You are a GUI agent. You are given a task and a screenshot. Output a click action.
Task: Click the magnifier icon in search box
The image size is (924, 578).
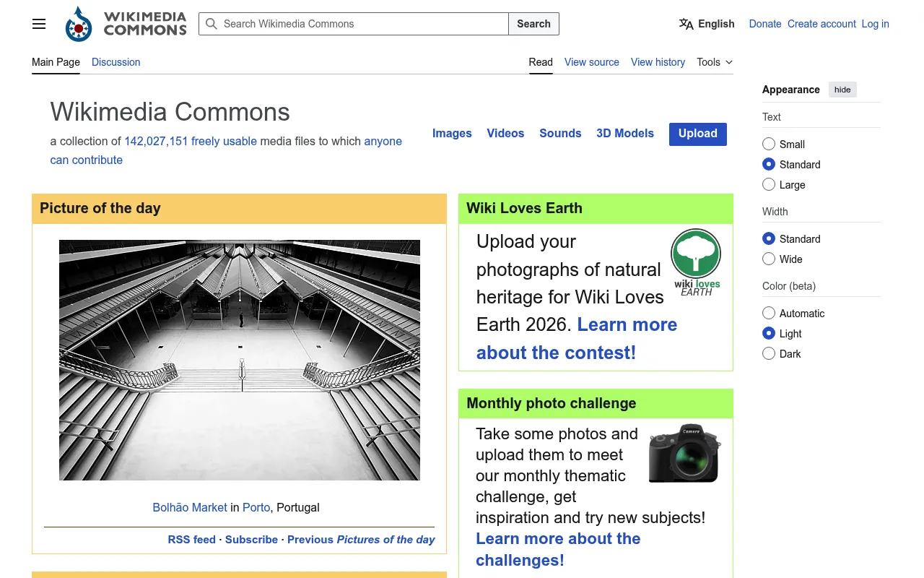[212, 24]
